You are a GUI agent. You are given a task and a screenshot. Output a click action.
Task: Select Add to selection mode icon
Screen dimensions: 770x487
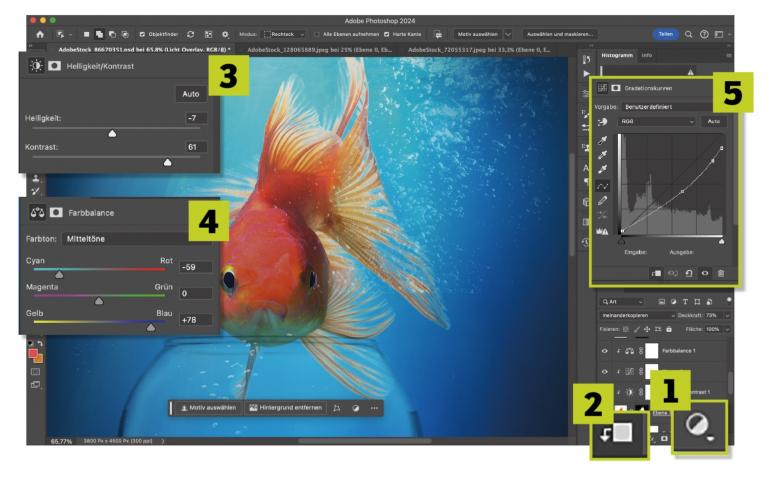point(99,34)
